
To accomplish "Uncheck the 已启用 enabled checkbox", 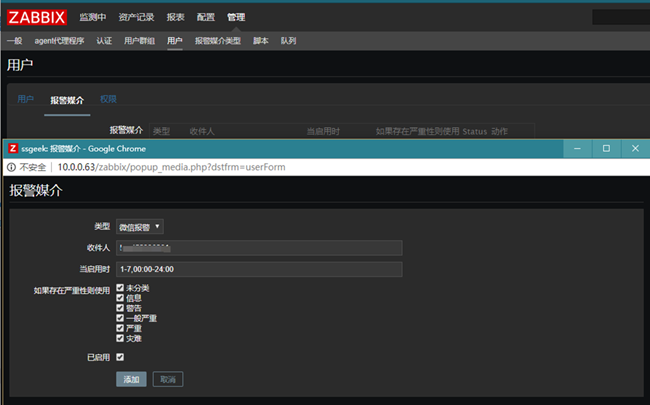I will [120, 357].
